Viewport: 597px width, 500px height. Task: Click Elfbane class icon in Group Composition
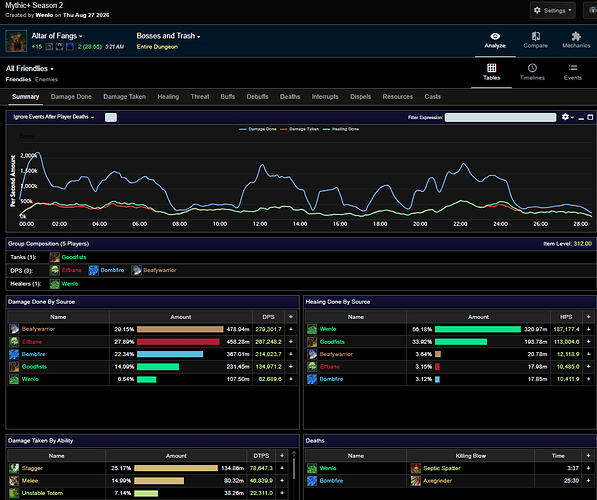[54, 270]
